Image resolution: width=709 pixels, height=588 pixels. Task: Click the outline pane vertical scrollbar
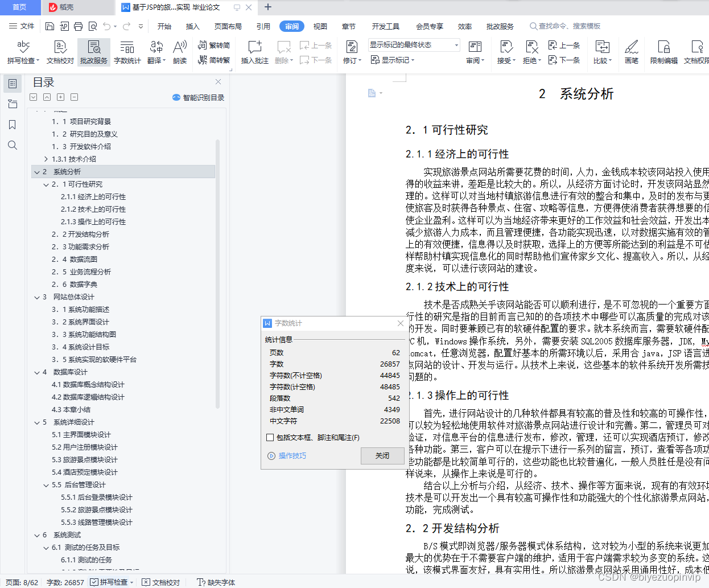click(217, 273)
